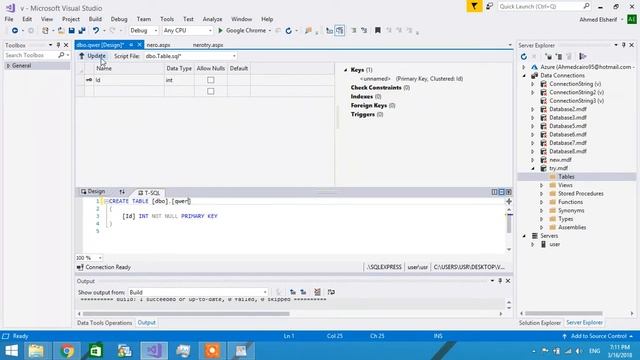Open the Tools menu
Image resolution: width=640 pixels, height=360 pixels.
(167, 19)
